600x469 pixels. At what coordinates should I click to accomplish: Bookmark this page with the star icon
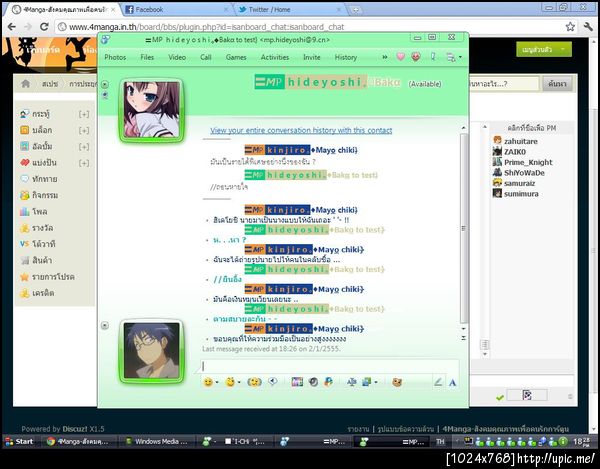click(570, 26)
